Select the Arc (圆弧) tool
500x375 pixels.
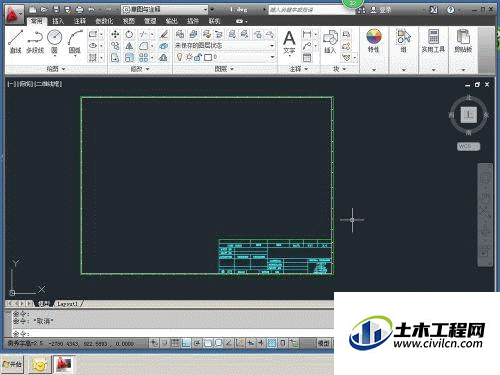75,41
